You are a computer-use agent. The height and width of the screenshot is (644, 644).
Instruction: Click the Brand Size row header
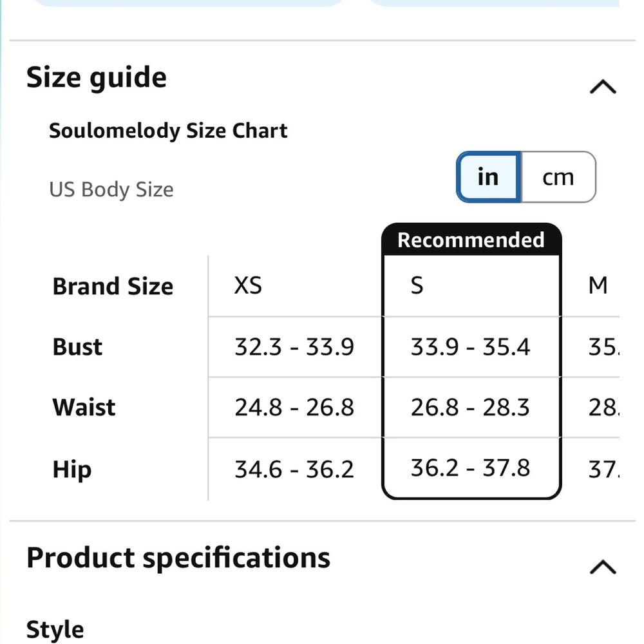tap(113, 286)
